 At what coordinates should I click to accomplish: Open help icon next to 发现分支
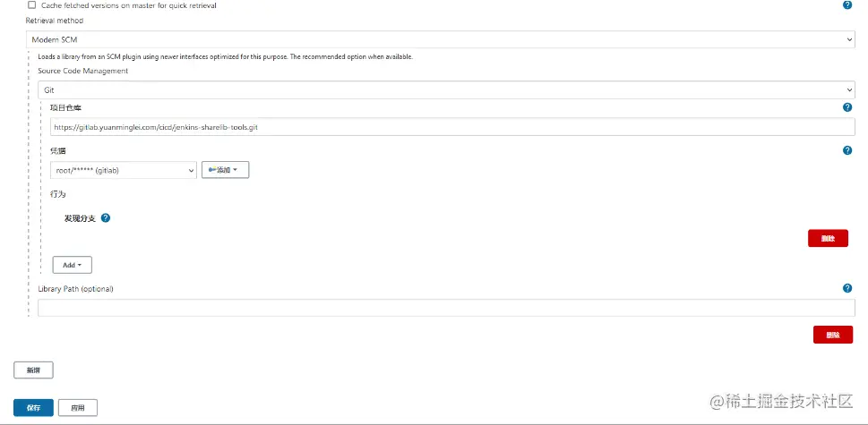point(106,217)
